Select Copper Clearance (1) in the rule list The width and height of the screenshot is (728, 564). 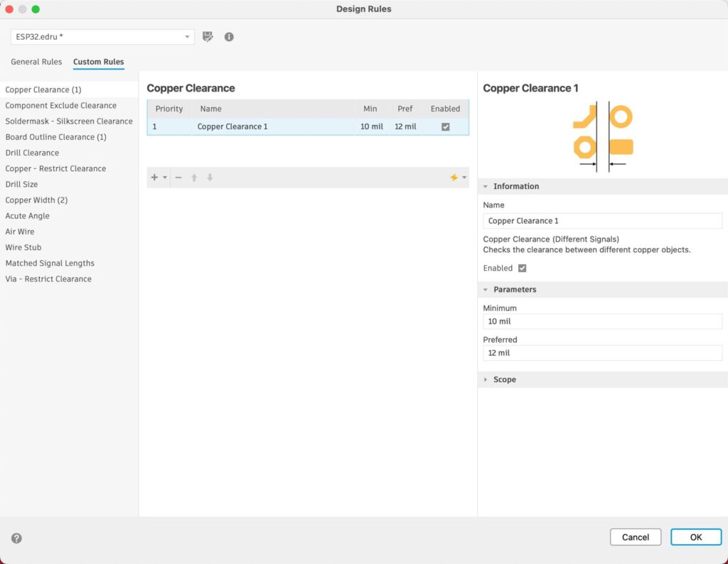click(x=69, y=90)
